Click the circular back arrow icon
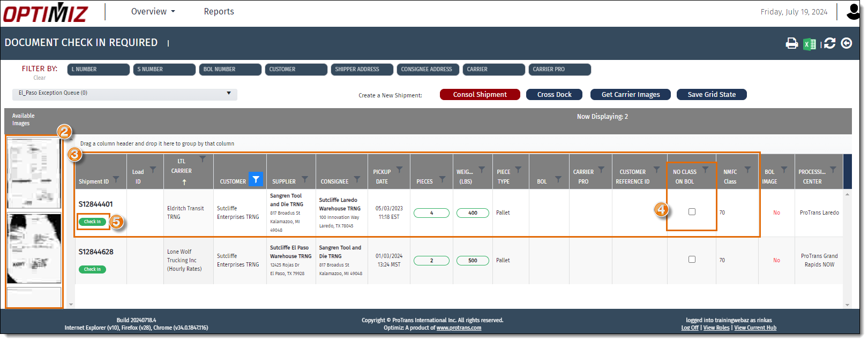Image resolution: width=868 pixels, height=342 pixels. [x=847, y=43]
